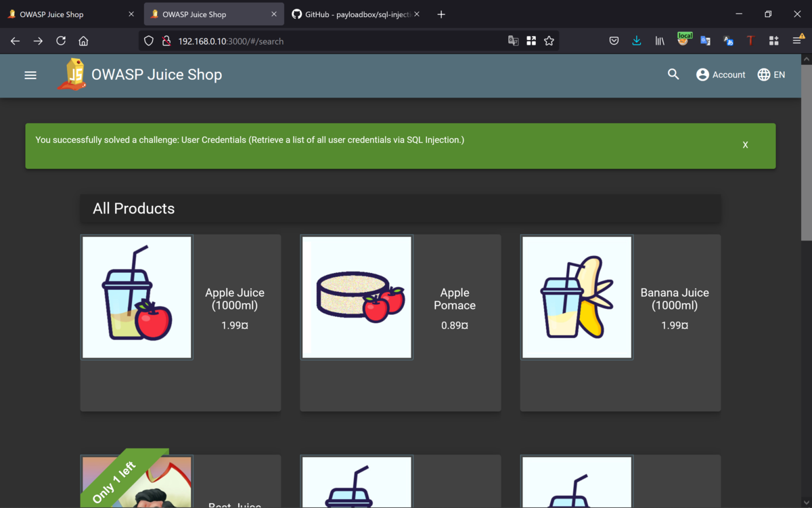
Task: Reload the current page
Action: pyautogui.click(x=61, y=41)
